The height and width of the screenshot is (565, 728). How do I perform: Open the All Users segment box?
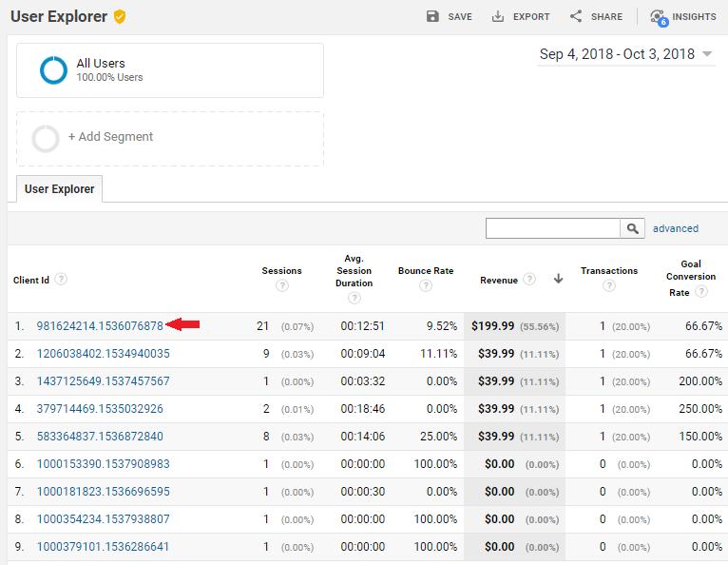170,70
